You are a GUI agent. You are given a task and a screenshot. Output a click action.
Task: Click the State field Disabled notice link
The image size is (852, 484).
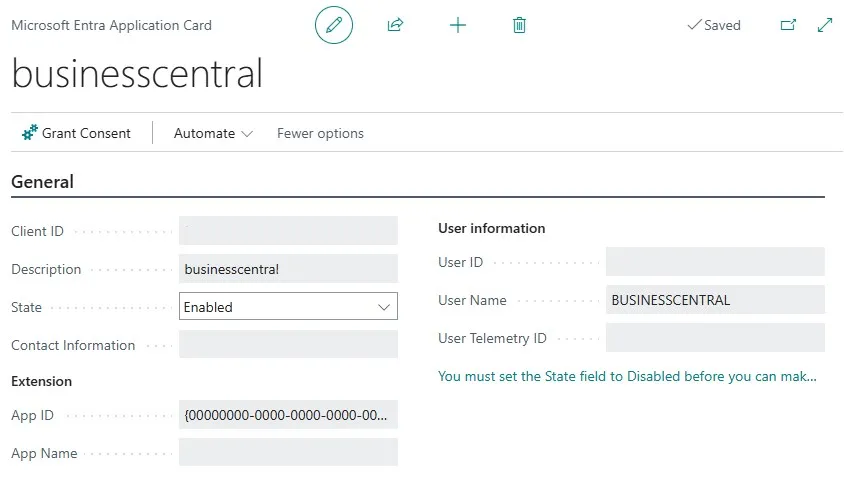(x=627, y=376)
